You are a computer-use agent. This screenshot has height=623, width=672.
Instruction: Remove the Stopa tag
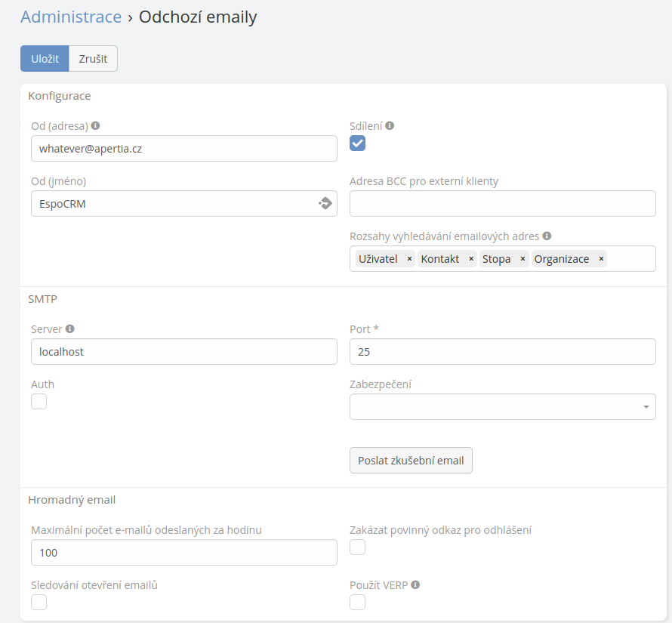[522, 259]
